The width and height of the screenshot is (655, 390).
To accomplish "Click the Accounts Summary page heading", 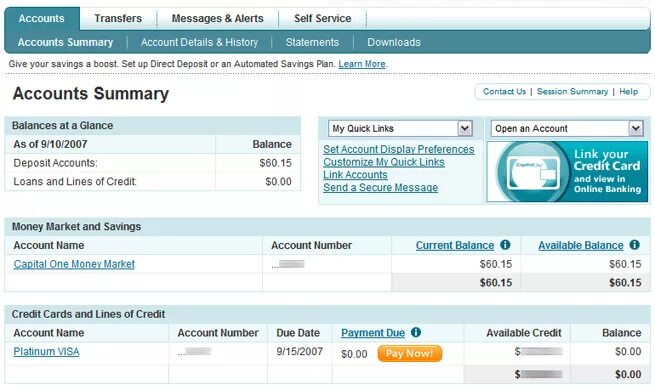I will coord(91,94).
